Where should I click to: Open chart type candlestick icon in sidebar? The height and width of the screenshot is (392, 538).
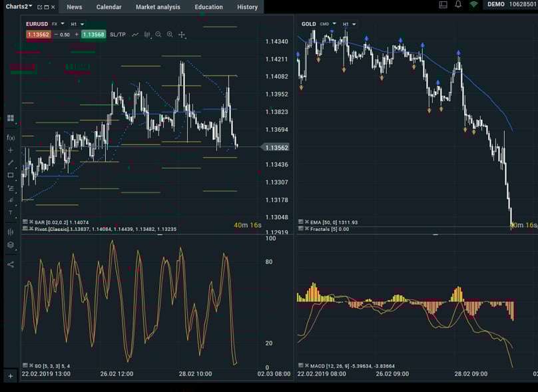(x=11, y=232)
